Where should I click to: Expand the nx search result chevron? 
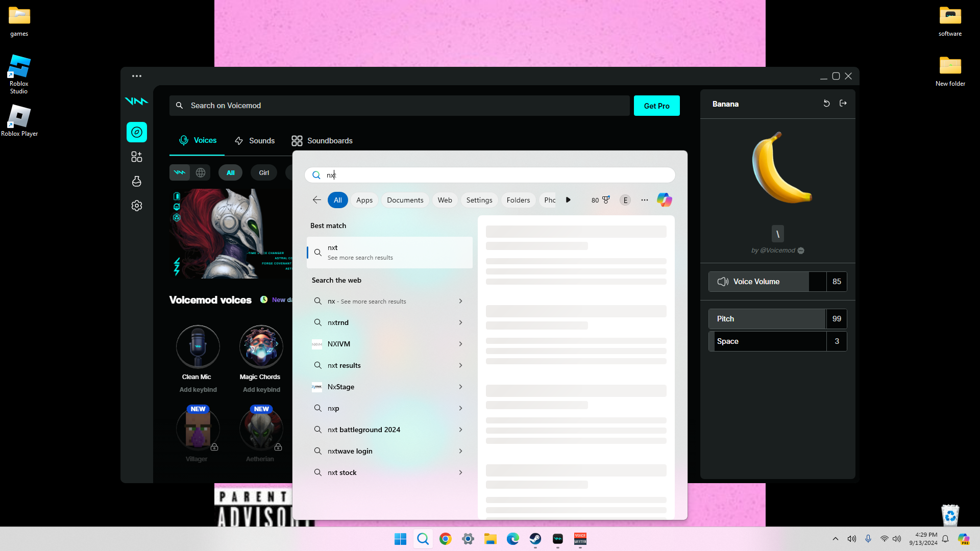tap(460, 301)
